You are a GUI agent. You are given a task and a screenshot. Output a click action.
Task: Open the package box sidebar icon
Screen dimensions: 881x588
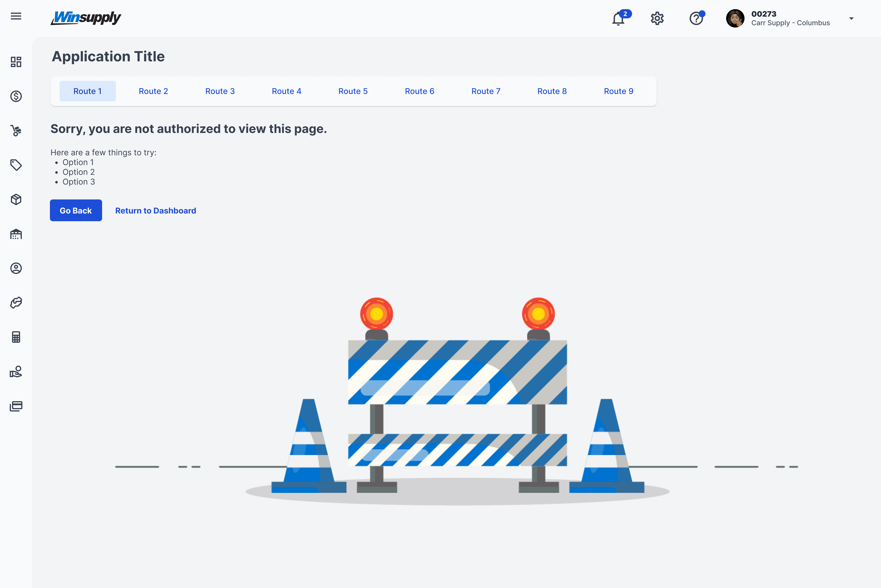[16, 199]
